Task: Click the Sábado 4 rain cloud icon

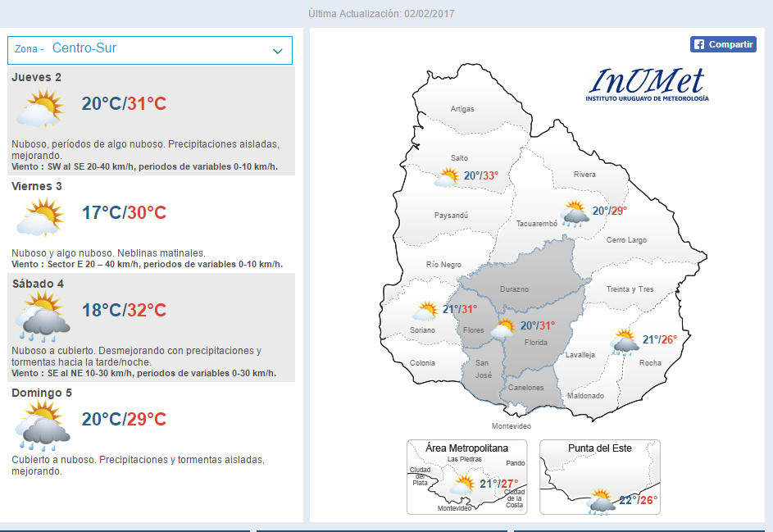Action: pos(43,316)
